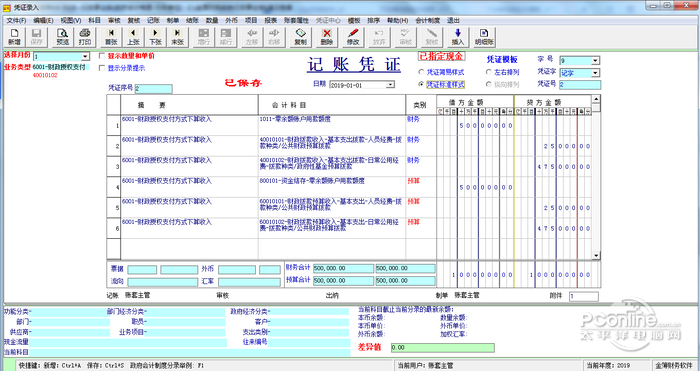This screenshot has width=700, height=371.
Task: Click the 删除 (Delete) toolbar icon
Action: click(x=327, y=37)
